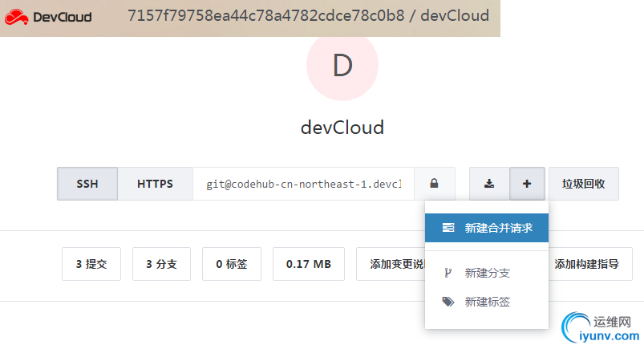
Task: Click the git clone URL field
Action: pyautogui.click(x=303, y=184)
